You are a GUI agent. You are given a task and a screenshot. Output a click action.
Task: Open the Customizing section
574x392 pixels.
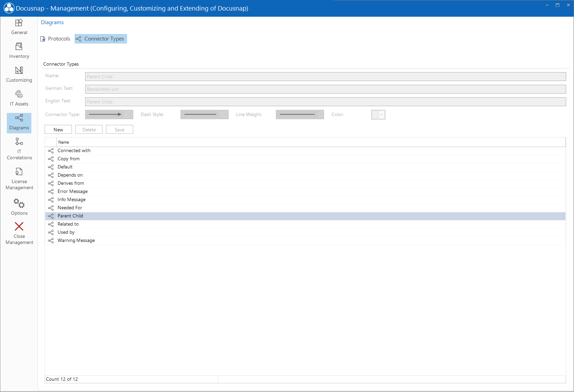[x=19, y=75]
